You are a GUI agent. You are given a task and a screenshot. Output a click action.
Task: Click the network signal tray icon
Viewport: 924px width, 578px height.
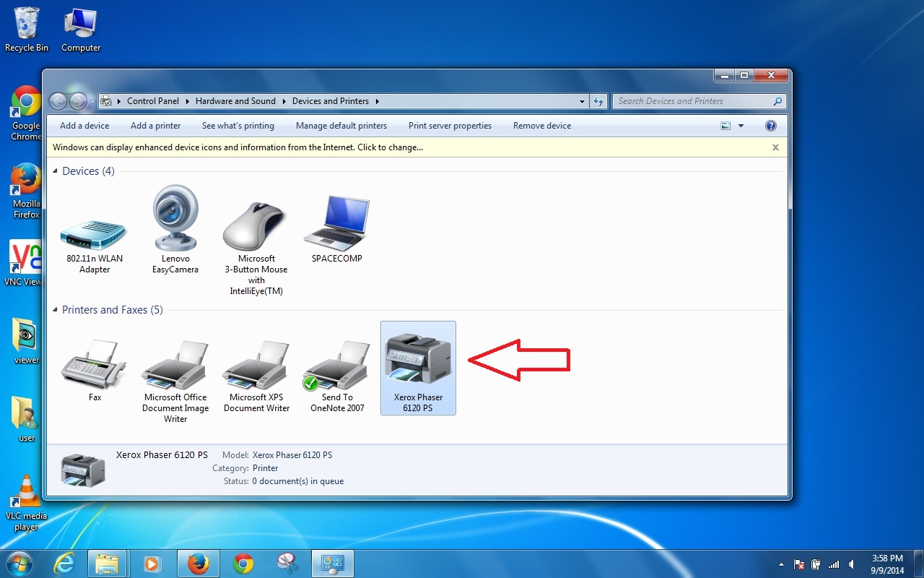coord(834,564)
